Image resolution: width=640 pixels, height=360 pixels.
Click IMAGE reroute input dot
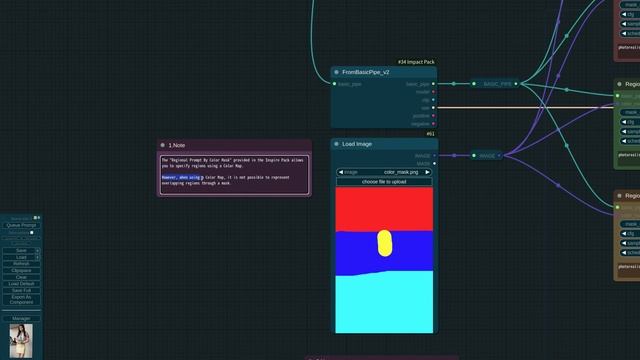474,156
